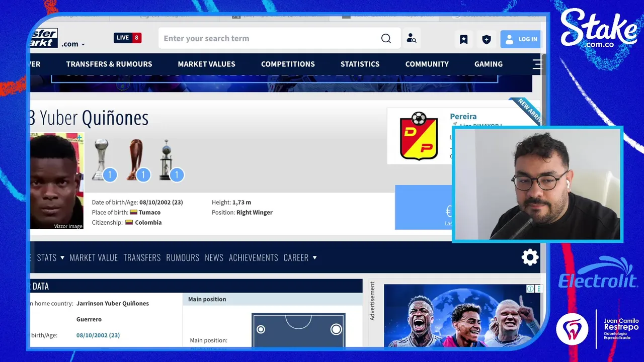The width and height of the screenshot is (644, 362).
Task: Click the Yuber Quiñones player photo
Action: tap(57, 181)
